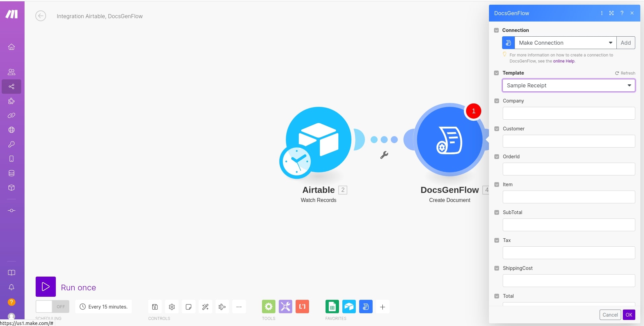Open the More controls ellipsis
The width and height of the screenshot is (644, 326).
tap(239, 307)
